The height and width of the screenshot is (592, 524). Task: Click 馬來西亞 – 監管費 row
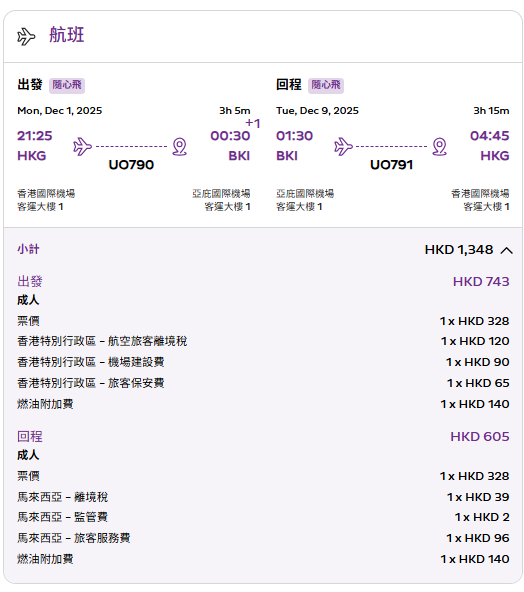click(x=263, y=517)
